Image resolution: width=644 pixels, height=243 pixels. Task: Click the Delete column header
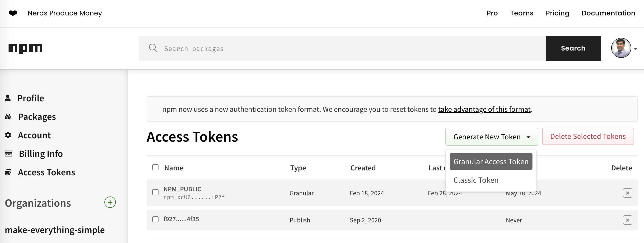pyautogui.click(x=621, y=168)
